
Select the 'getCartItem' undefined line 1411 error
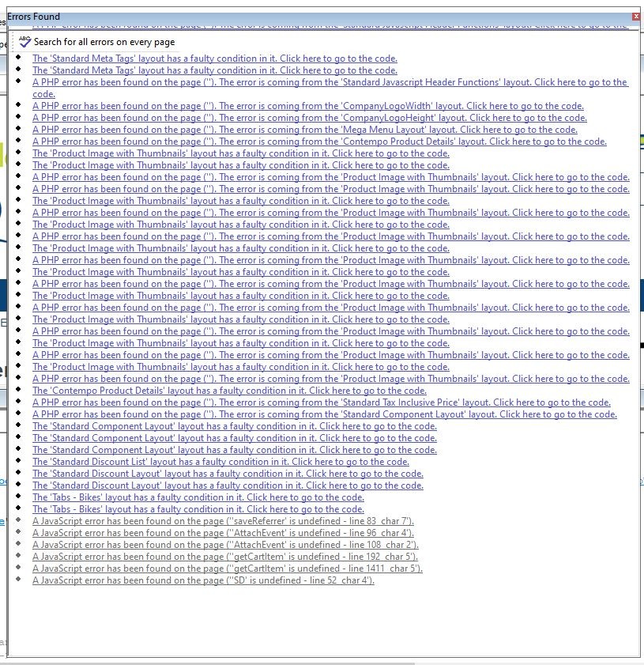pos(228,569)
